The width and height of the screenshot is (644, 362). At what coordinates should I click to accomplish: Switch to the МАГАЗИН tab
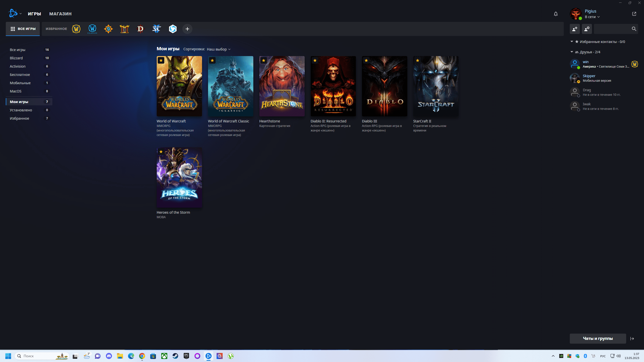60,14
